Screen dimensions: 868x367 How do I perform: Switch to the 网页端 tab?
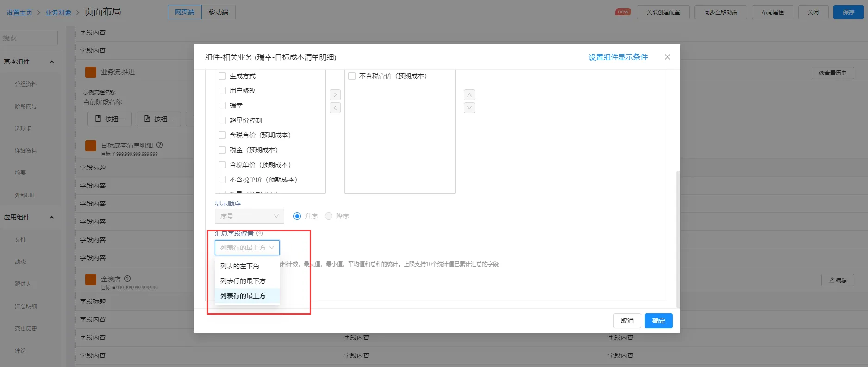185,12
